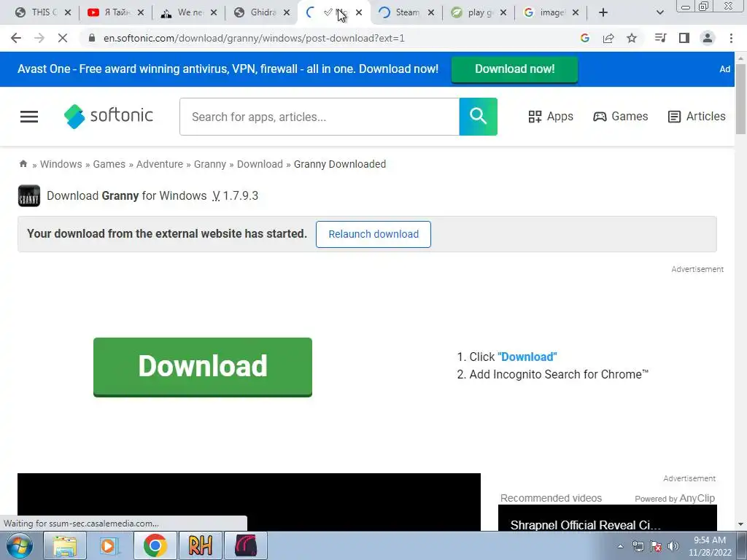Open the dark app on taskbar
The width and height of the screenshot is (747, 560).
click(246, 545)
